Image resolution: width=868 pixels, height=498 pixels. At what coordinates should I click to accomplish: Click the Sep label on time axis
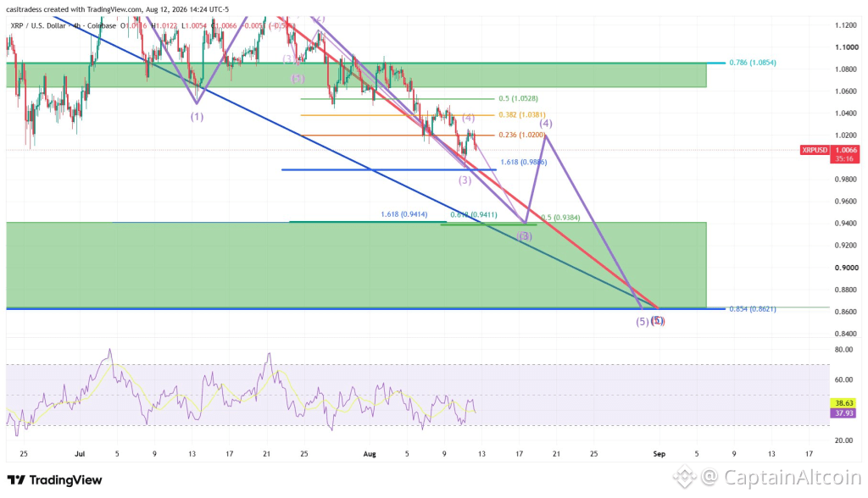659,454
